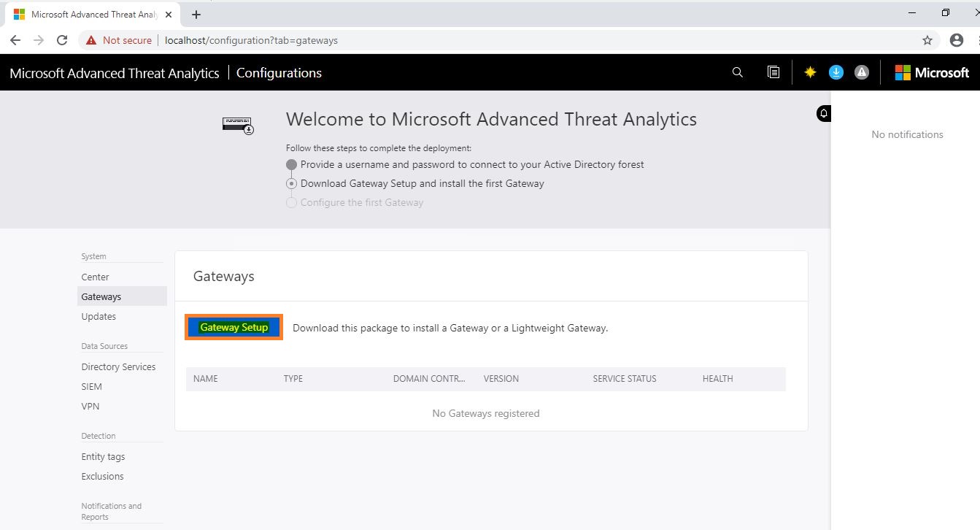This screenshot has width=980, height=530.
Task: Open Updates in the sidebar
Action: pyautogui.click(x=99, y=317)
